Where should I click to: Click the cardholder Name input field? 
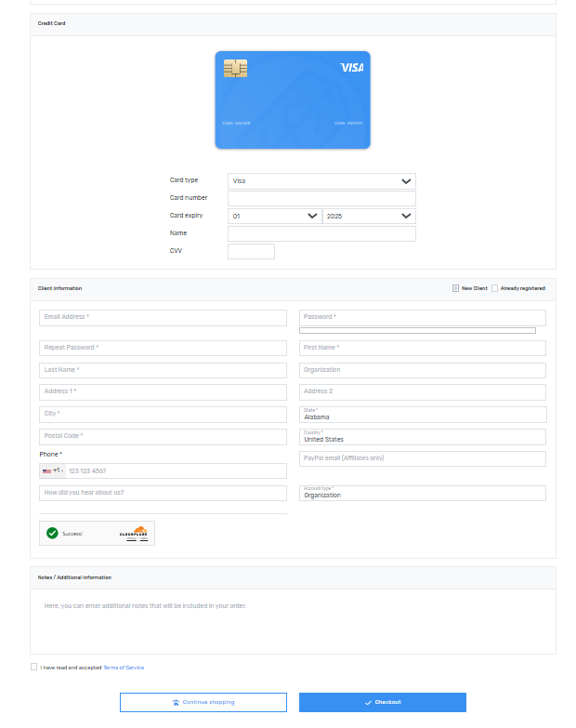tap(321, 234)
